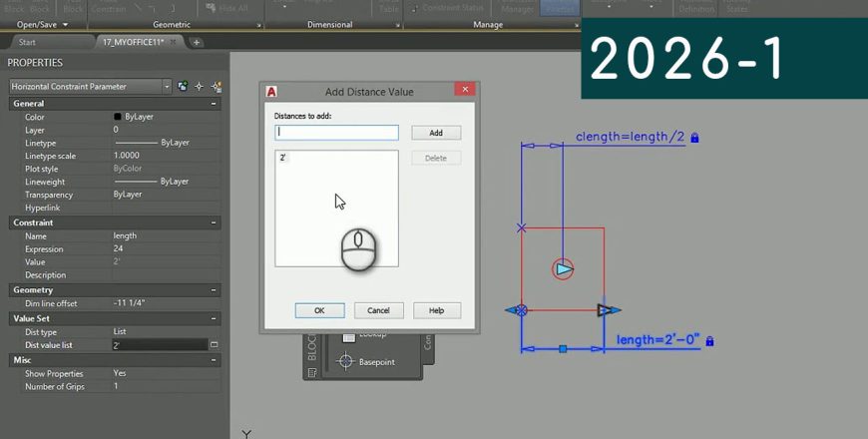Click the Basepoint parameter icon
This screenshot has width=868, height=439.
346,361
